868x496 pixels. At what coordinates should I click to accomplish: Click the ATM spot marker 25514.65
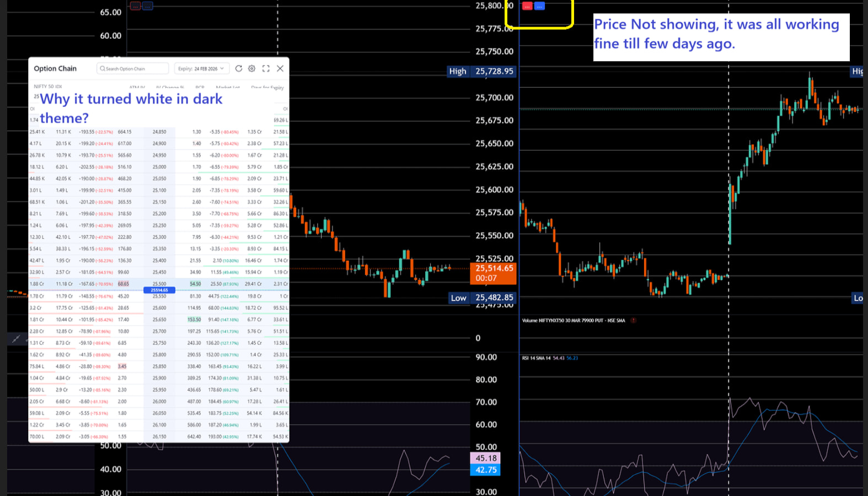coord(159,290)
